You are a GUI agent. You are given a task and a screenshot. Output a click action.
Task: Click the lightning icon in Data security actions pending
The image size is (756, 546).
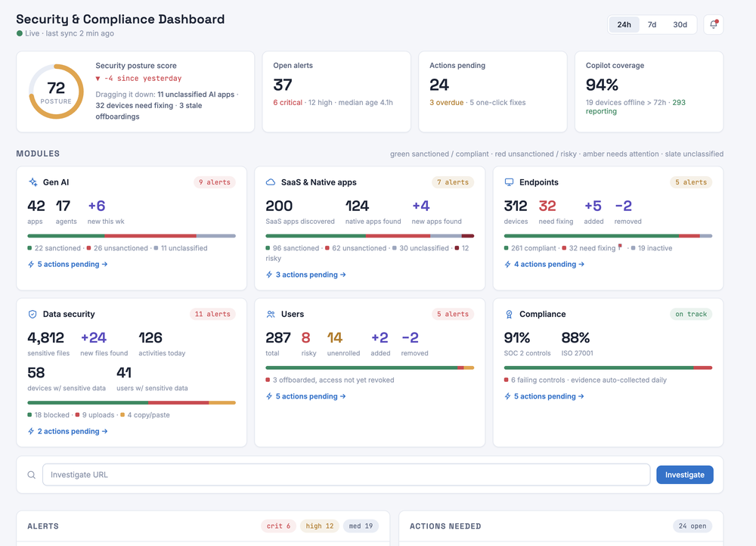pos(31,431)
